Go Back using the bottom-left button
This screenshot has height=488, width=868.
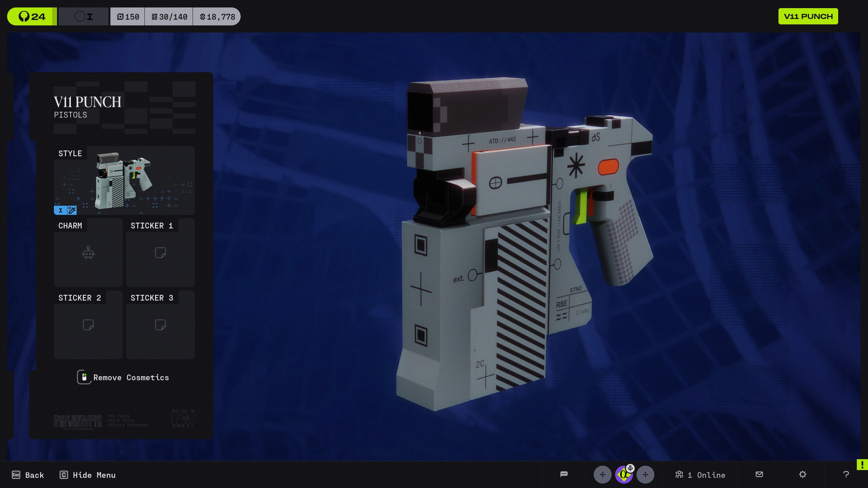point(28,474)
